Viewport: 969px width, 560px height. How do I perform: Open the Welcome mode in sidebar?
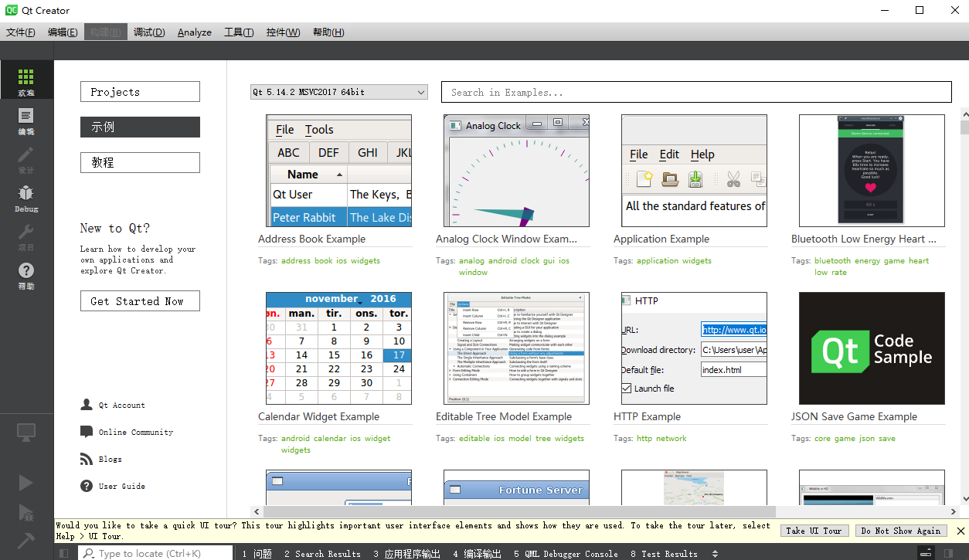tap(26, 81)
